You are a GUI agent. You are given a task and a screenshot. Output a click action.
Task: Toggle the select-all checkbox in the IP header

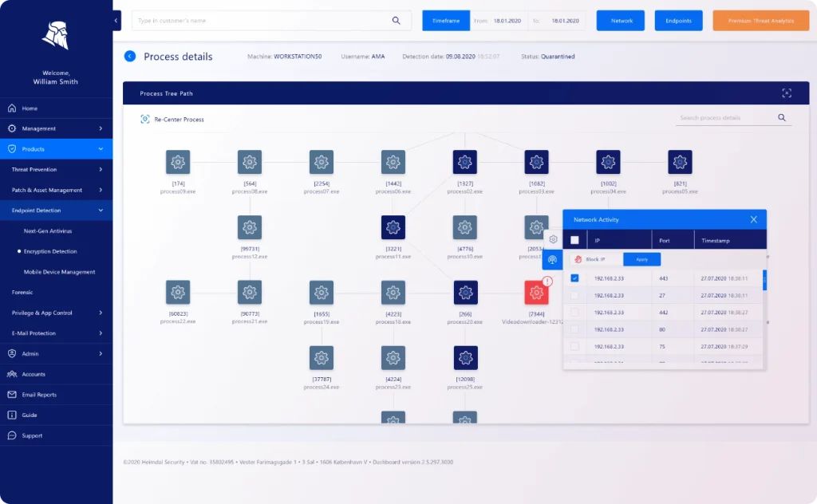(574, 240)
